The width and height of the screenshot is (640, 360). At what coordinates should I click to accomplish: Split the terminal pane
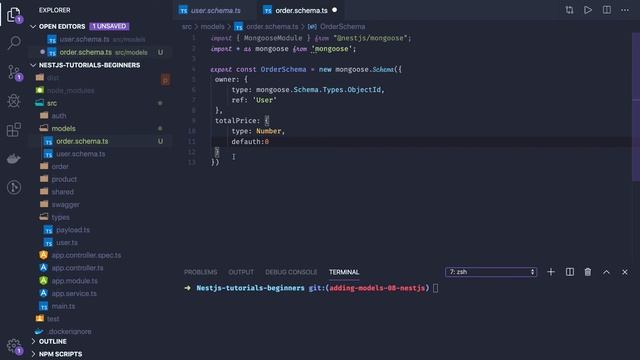[570, 272]
